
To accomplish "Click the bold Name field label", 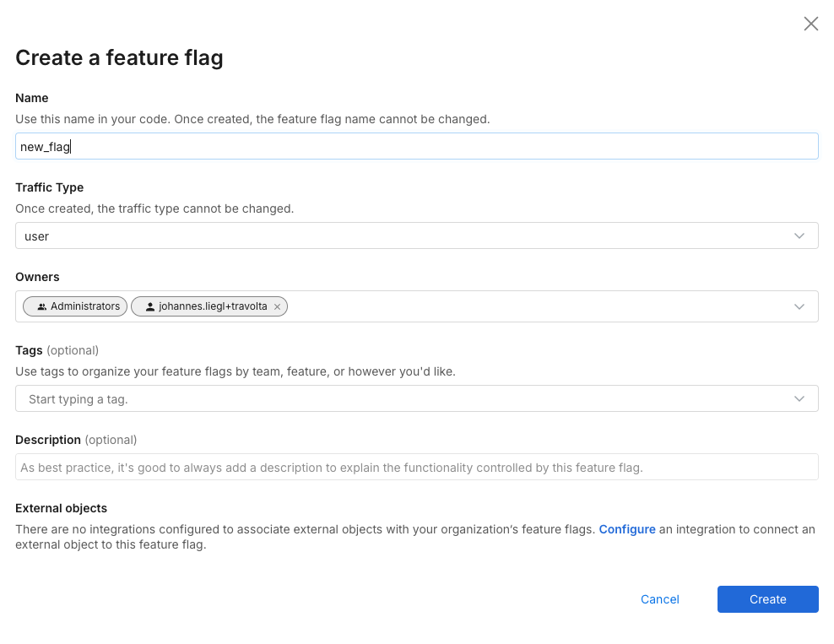I will [32, 98].
